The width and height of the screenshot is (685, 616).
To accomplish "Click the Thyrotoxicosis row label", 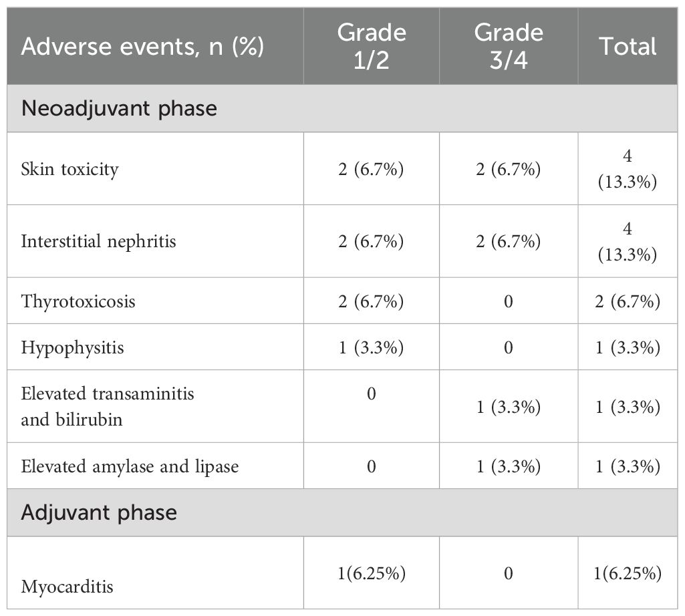I will 78,301.
